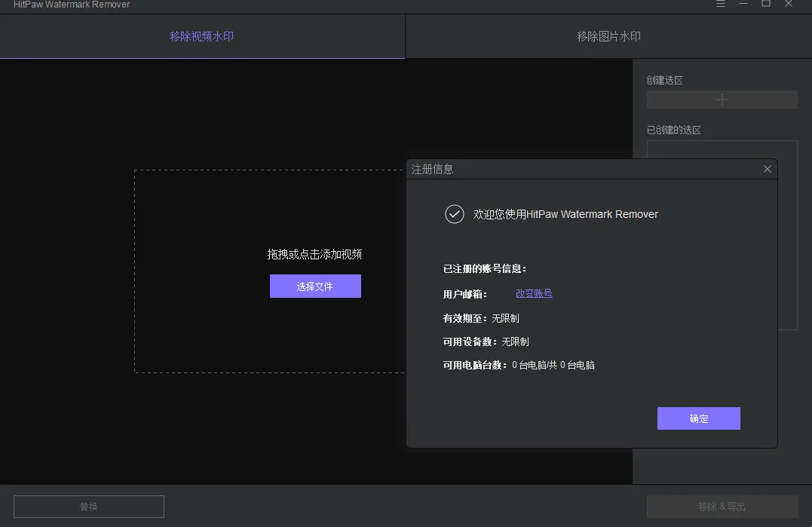Click the 拖拽或点击添加视频 drop zone text
The image size is (812, 527).
(x=314, y=254)
